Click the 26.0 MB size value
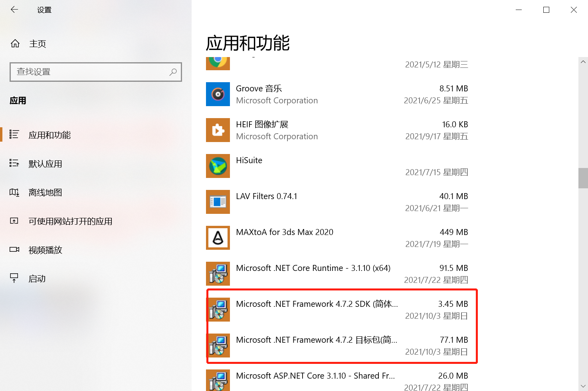 453,376
